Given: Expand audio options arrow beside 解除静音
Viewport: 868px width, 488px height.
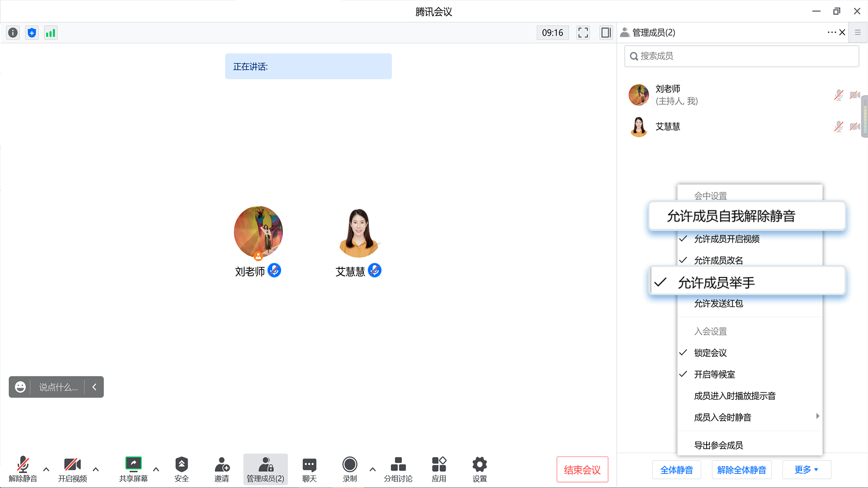Looking at the screenshot, I should [x=46, y=469].
